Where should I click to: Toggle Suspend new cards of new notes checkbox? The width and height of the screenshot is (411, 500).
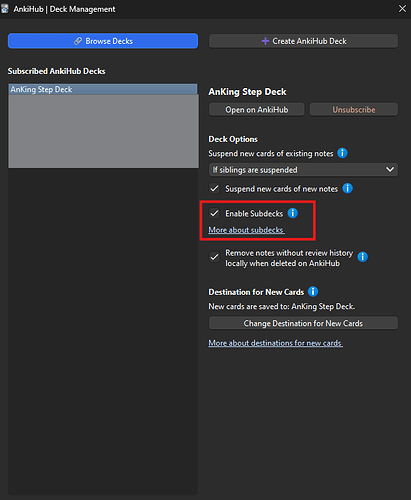(x=214, y=188)
